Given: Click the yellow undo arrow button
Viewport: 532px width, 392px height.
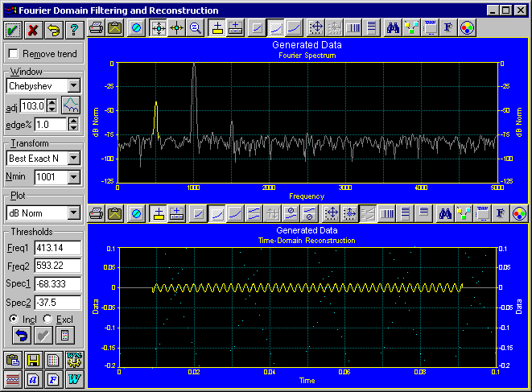Looking at the screenshot, I should (x=54, y=31).
